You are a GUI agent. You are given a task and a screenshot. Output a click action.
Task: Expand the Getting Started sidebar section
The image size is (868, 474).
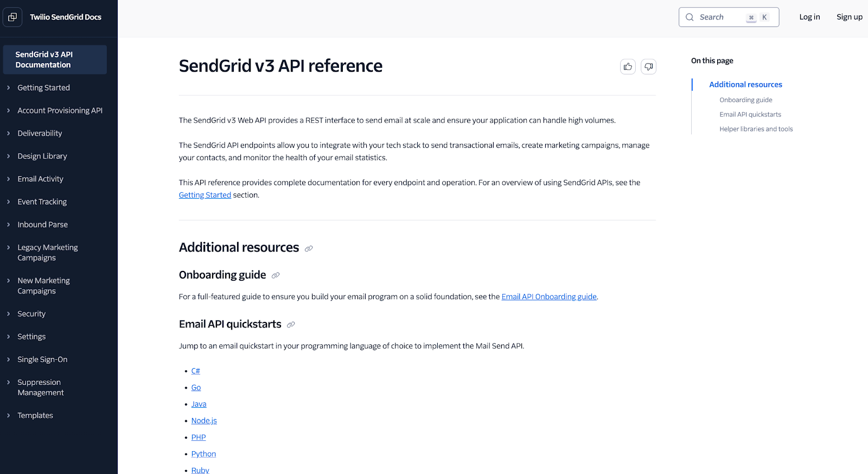tap(9, 87)
